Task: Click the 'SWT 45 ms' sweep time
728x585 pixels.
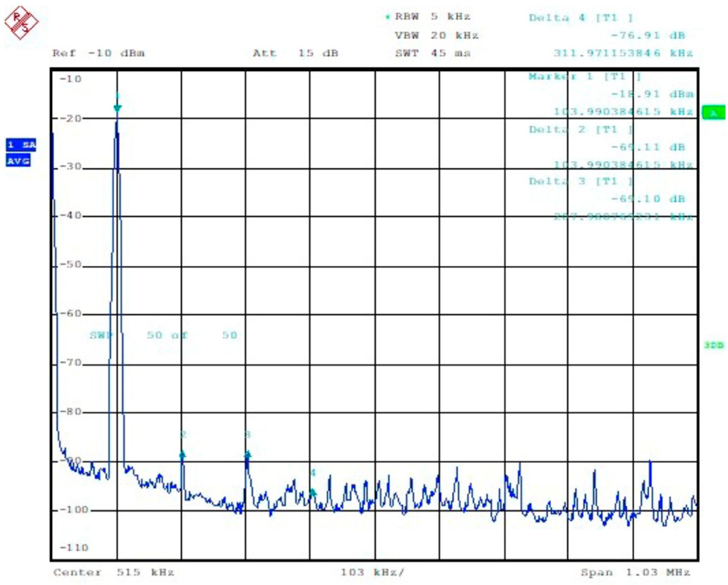Action: coord(433,53)
